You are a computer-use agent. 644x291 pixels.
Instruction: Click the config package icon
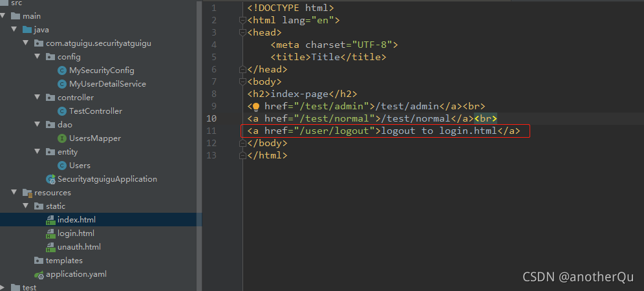tap(50, 57)
